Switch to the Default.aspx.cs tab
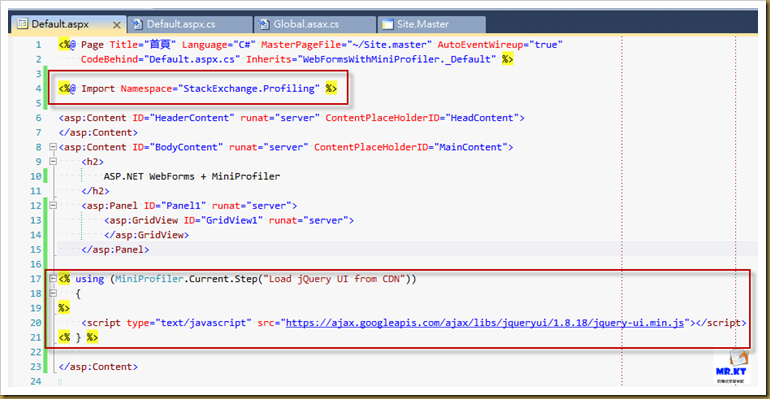The image size is (770, 399). pos(190,24)
